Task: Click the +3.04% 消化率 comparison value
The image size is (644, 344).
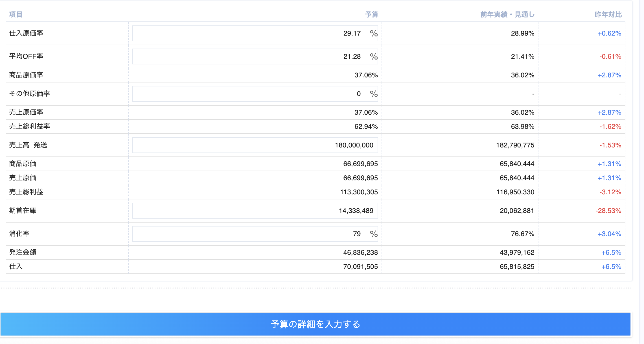Action: click(x=609, y=234)
